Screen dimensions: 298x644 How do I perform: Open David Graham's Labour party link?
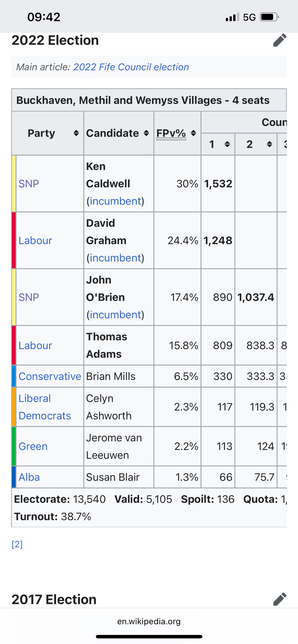point(35,241)
